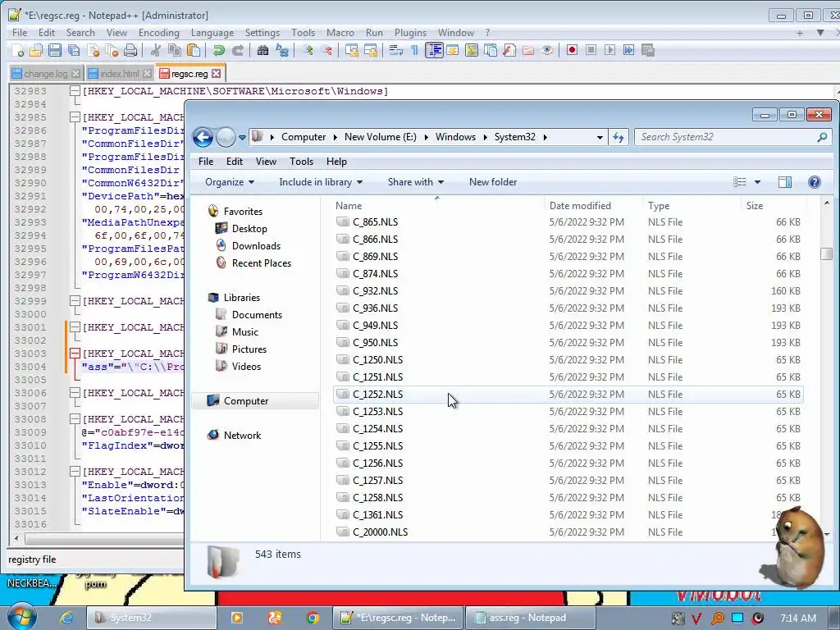
Task: Select the C_1252.NLS file
Action: click(568, 395)
